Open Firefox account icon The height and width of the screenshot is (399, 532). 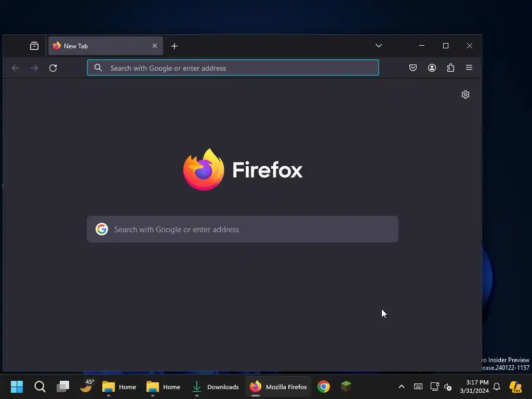pyautogui.click(x=432, y=68)
